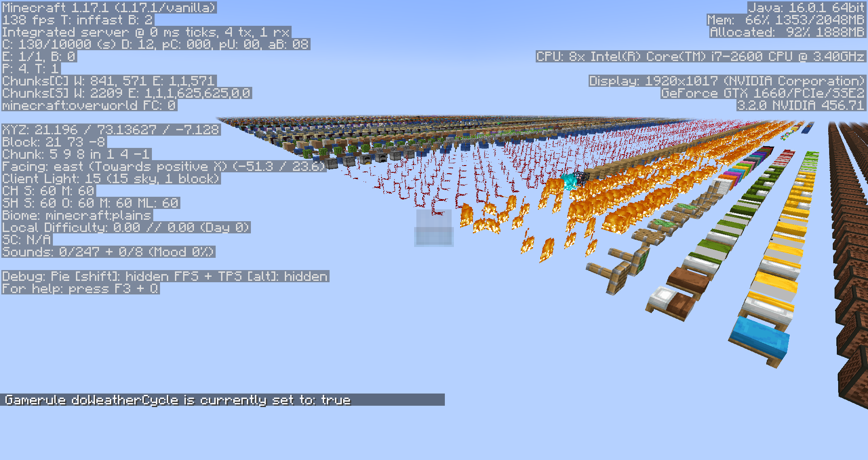Click the "138 fps T: inffast B: 2" line
This screenshot has width=868, height=460.
(x=78, y=20)
